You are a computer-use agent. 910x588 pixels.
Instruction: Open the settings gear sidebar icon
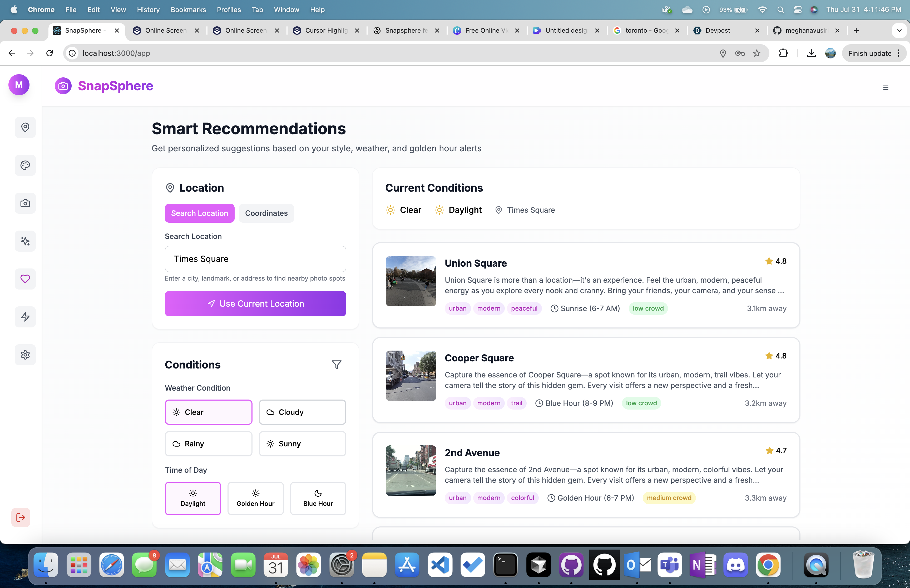coord(25,355)
